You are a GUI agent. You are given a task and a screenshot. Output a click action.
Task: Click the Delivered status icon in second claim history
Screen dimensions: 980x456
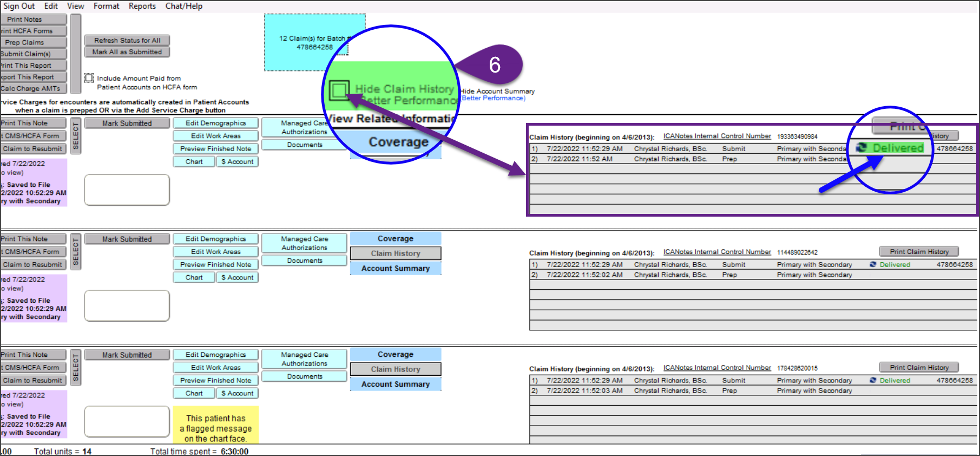point(873,265)
